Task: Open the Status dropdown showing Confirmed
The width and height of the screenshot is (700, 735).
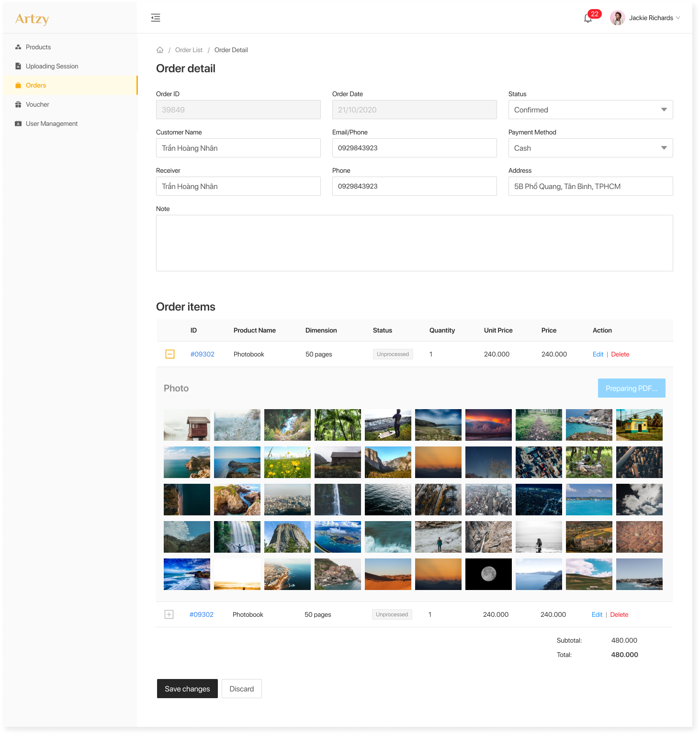Action: click(590, 110)
